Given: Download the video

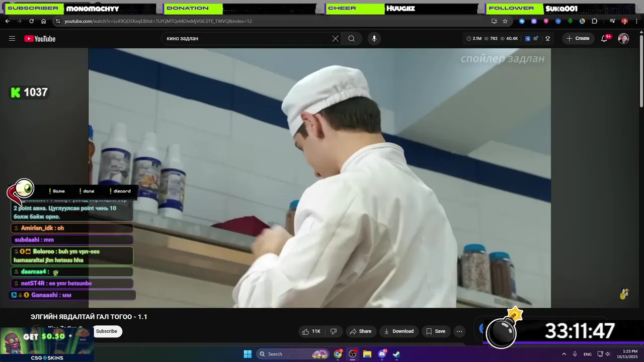Looking at the screenshot, I should pyautogui.click(x=398, y=331).
